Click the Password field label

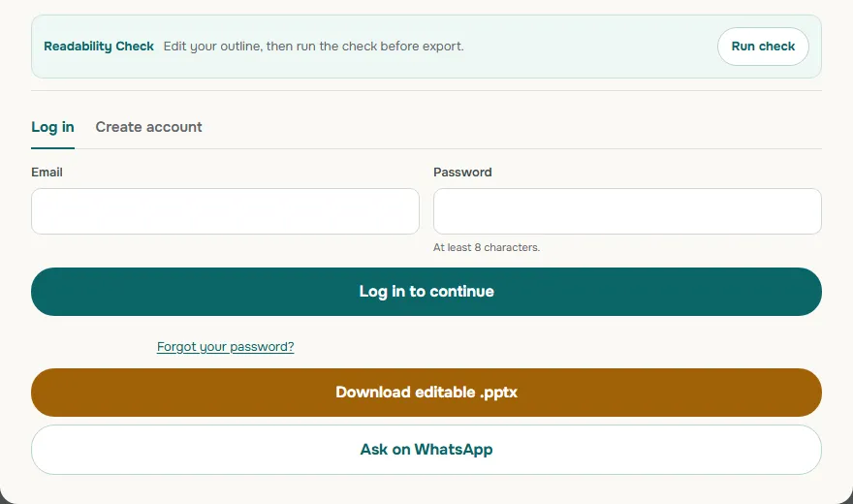click(462, 173)
